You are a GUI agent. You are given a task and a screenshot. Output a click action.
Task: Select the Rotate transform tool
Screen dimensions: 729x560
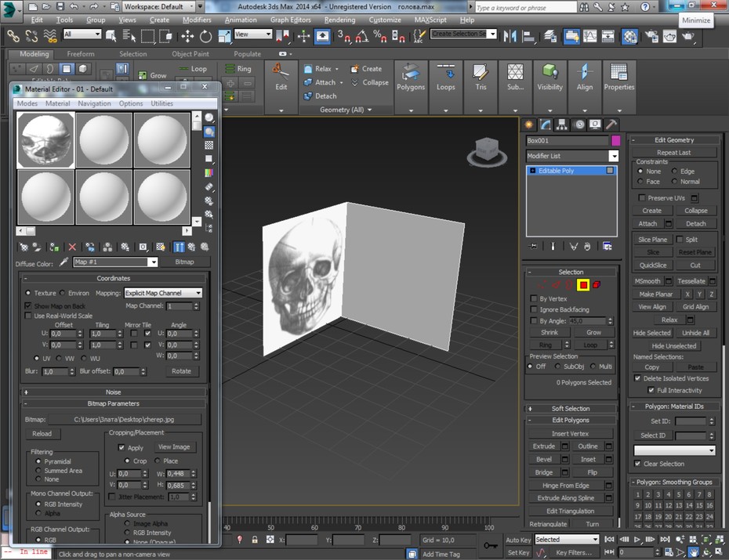click(205, 36)
